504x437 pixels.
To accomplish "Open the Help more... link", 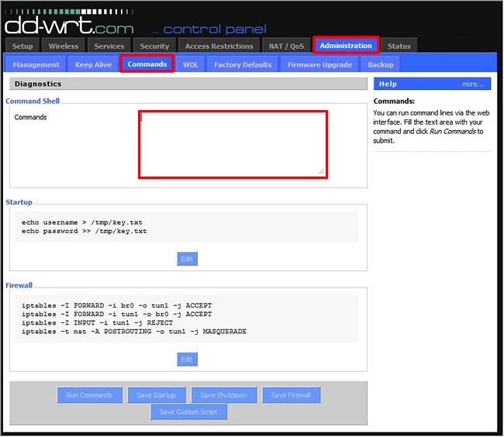I will [472, 84].
